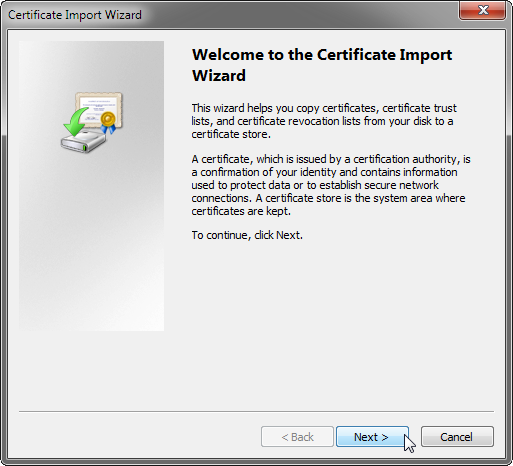Click the Welcome to the Certificate Import heading
Image resolution: width=513 pixels, height=466 pixels.
(322, 55)
